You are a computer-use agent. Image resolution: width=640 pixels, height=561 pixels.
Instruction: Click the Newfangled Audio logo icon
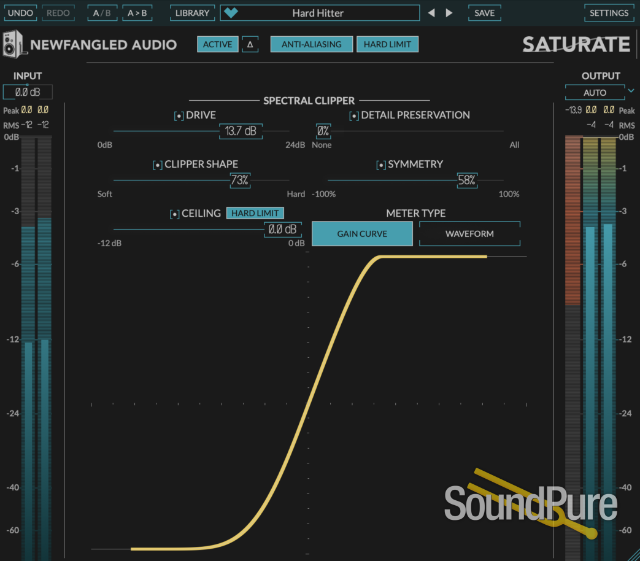[x=12, y=45]
